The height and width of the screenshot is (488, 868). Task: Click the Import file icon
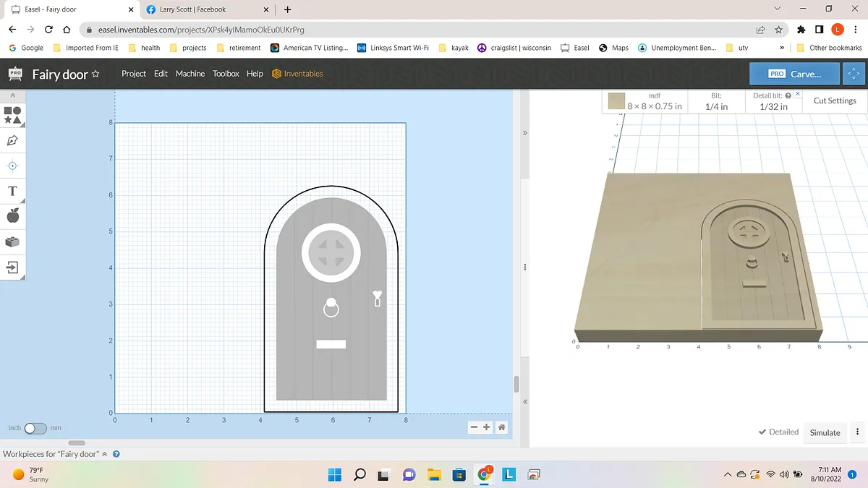(12, 267)
